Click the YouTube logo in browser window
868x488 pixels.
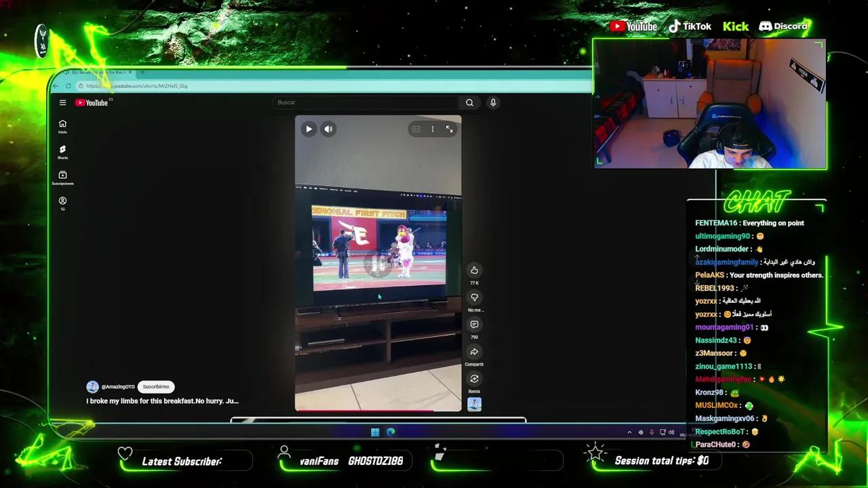tap(92, 102)
